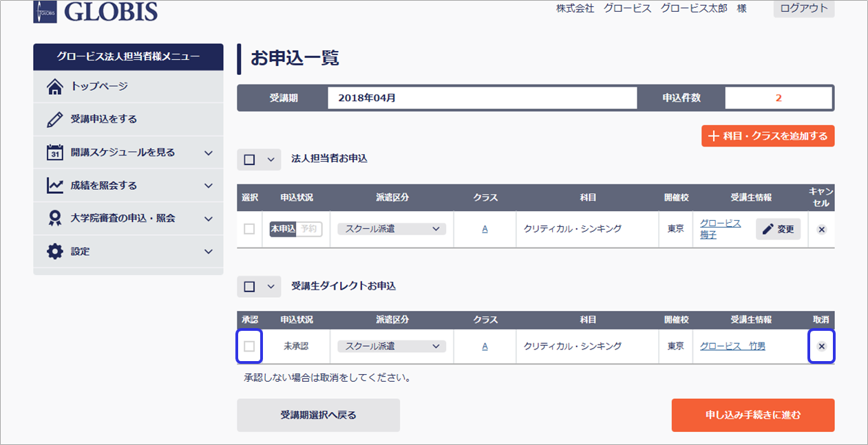Image resolution: width=868 pixels, height=445 pixels.
Task: Tick the approval checkbox for グロービス竹男
Action: click(249, 346)
